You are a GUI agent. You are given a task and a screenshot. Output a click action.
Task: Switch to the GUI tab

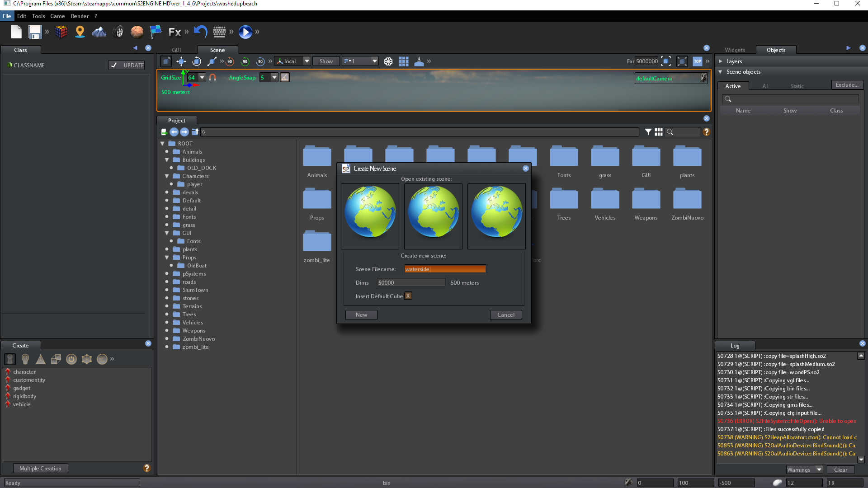pyautogui.click(x=176, y=50)
